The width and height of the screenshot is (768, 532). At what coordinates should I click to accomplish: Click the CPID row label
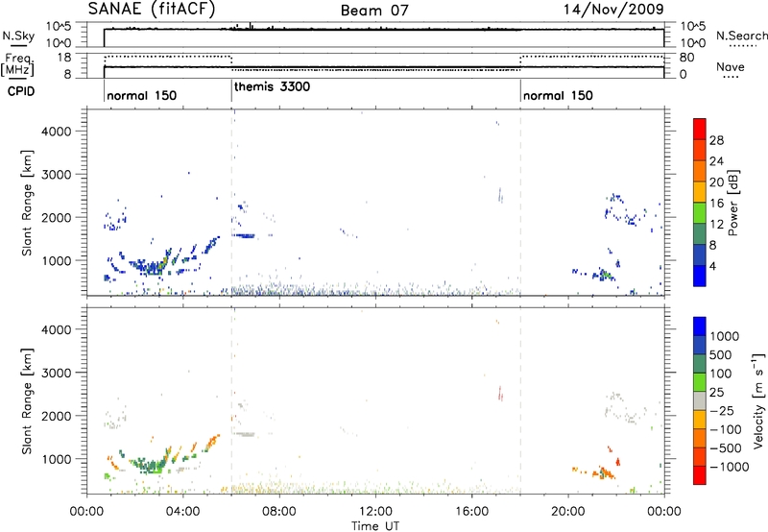pos(21,91)
